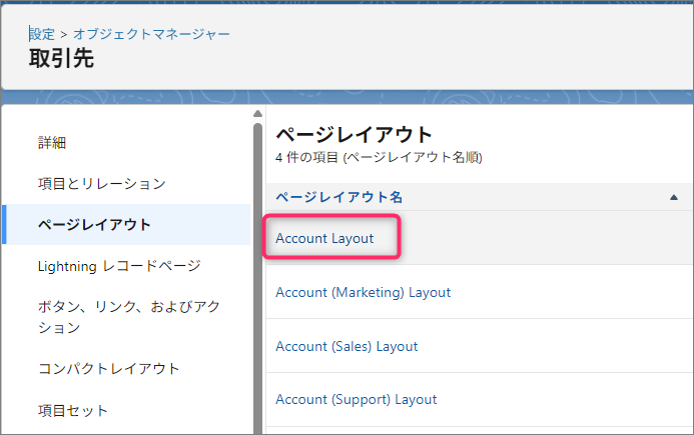Open the Account (Marketing) Layout link
This screenshot has width=694, height=435.
tap(363, 292)
